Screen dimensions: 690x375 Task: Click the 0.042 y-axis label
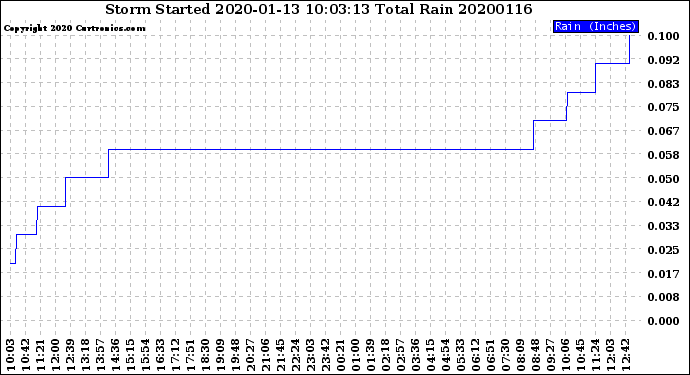(663, 202)
